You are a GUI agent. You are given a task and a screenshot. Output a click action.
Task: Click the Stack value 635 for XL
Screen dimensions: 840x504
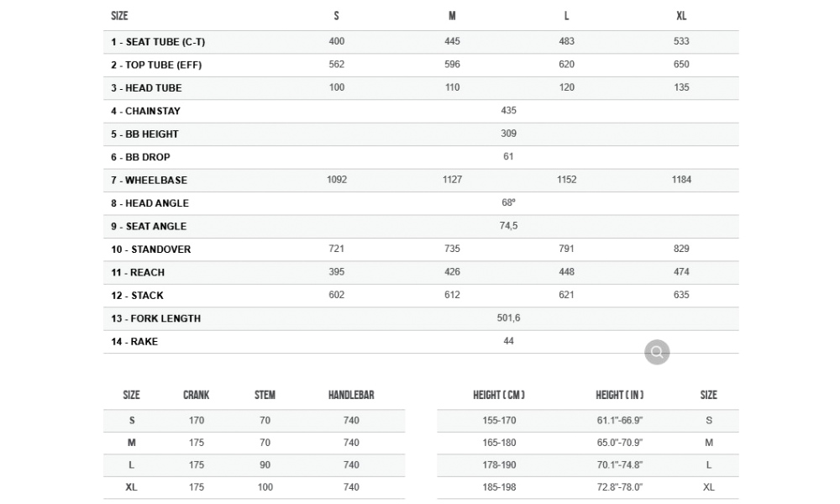(x=681, y=296)
